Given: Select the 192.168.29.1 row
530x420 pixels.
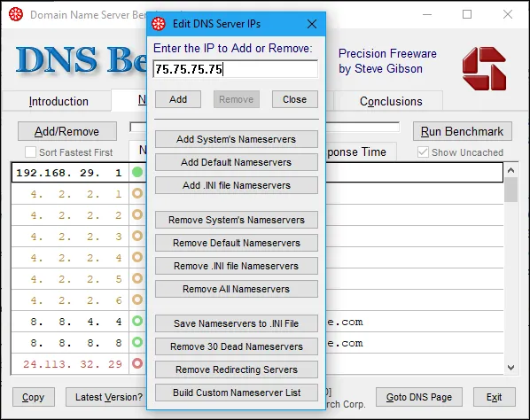Looking at the screenshot, I should pos(257,172).
